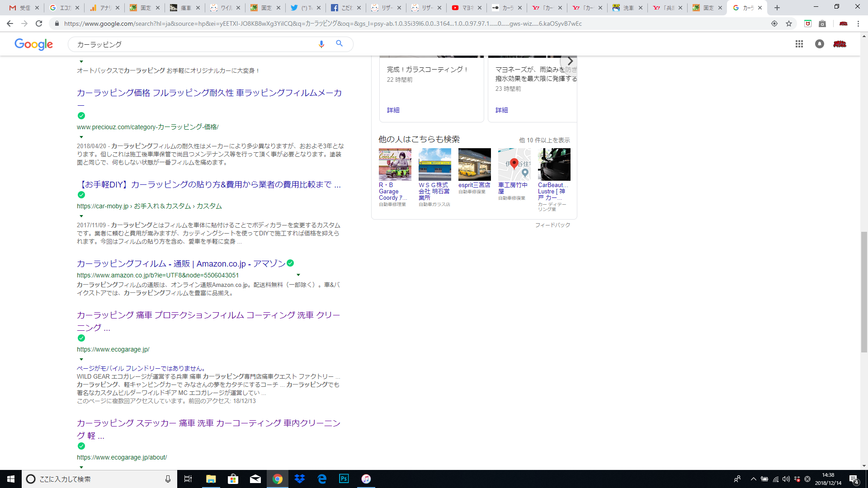Open the Amazon カーラッピングフィルム 通販 result
Screen dimensions: 868x488
(x=181, y=263)
